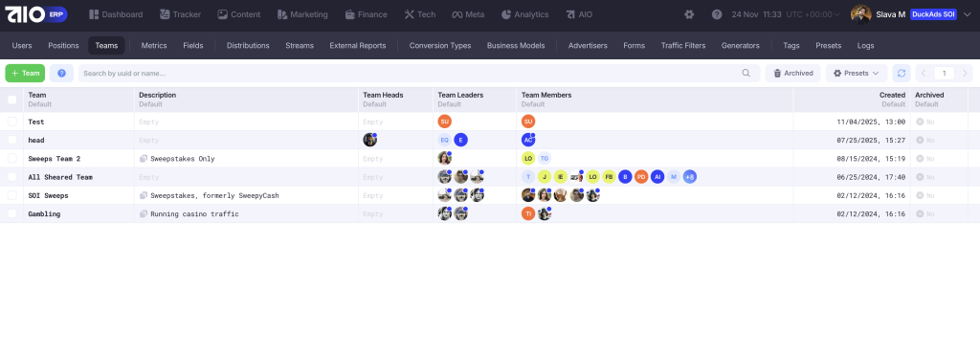The width and height of the screenshot is (980, 355).
Task: Click copy icon beside Sweepstakes Only description
Action: coord(144,159)
